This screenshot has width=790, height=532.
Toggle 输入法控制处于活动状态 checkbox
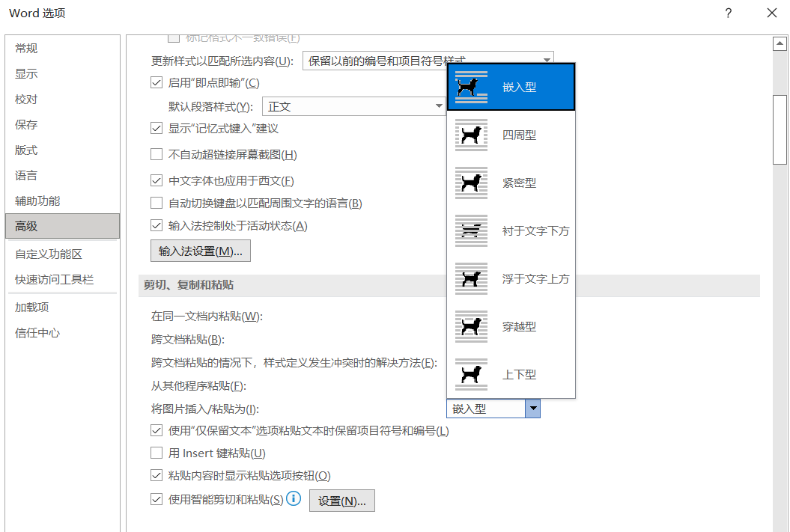[157, 225]
